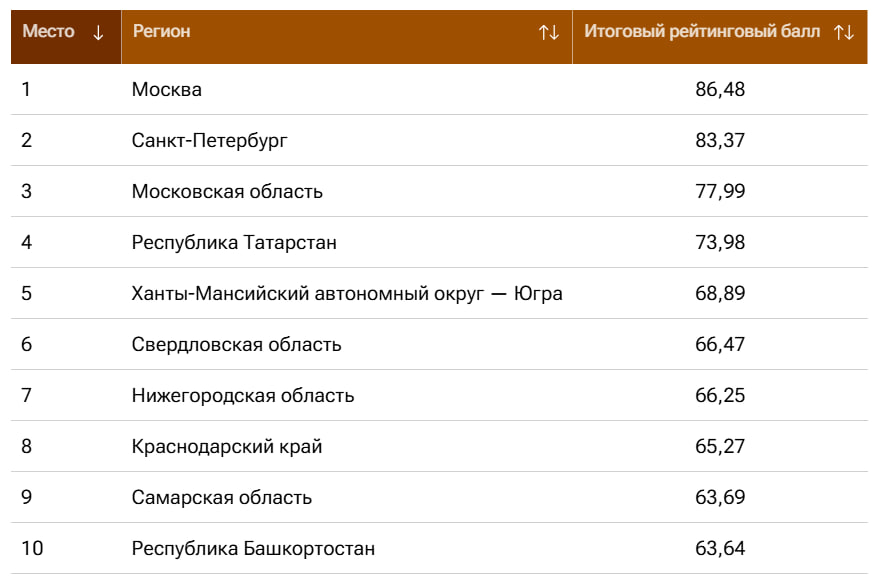Image resolution: width=892 pixels, height=578 pixels.
Task: Select Ханты-Мансийский автономный округ — Югра
Action: (x=347, y=294)
